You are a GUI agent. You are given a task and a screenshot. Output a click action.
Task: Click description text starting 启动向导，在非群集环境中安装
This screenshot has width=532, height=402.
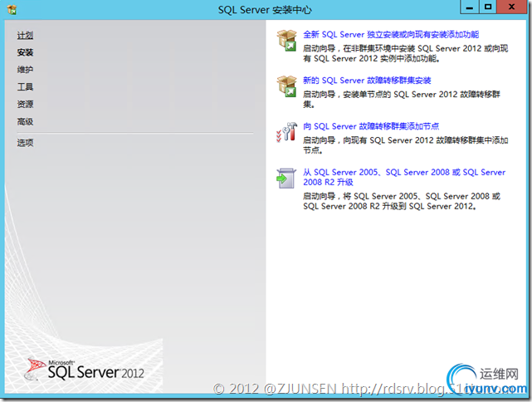[x=406, y=54]
